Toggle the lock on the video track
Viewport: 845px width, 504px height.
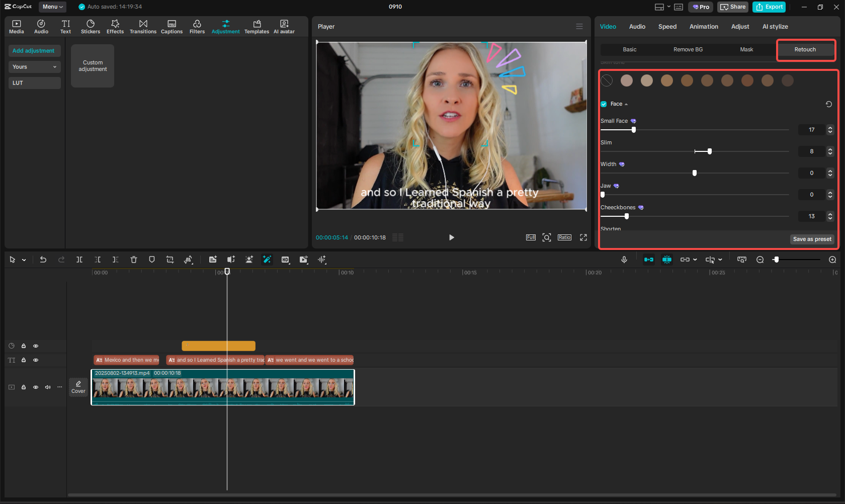click(24, 387)
